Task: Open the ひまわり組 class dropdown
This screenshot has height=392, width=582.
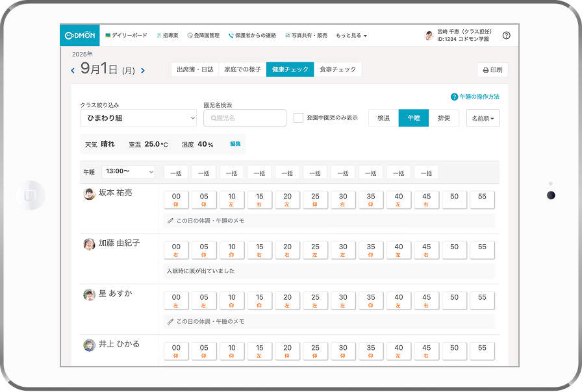Action: [138, 118]
